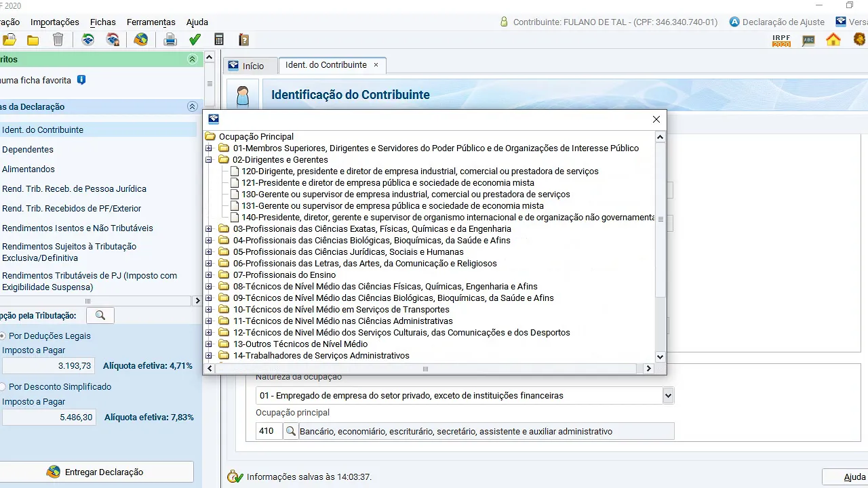The width and height of the screenshot is (868, 488).
Task: Open Dependentes in the fichas list
Action: click(28, 149)
